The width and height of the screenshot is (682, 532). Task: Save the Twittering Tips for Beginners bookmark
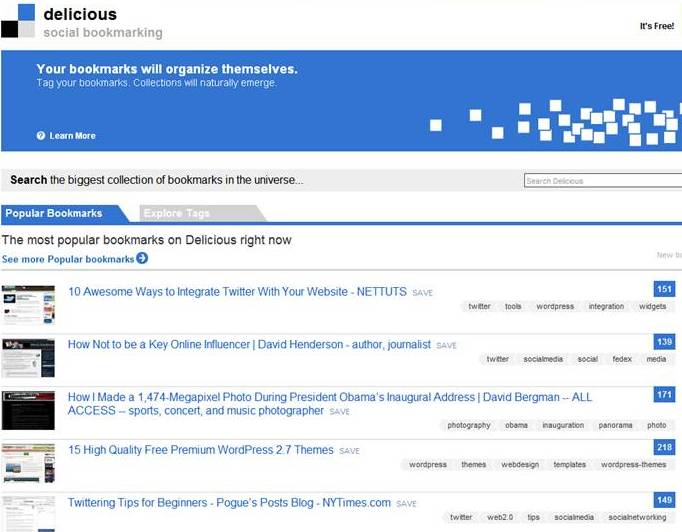(406, 504)
